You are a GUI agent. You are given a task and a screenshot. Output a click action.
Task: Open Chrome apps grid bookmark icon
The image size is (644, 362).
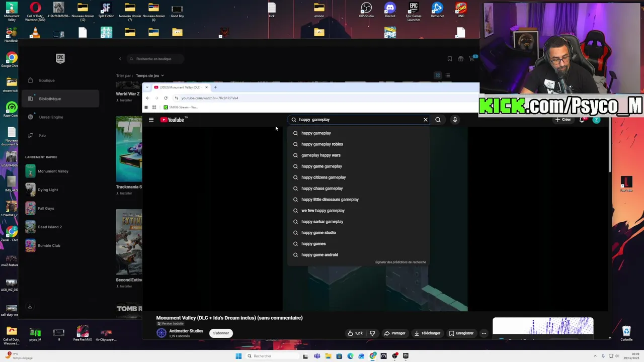pyautogui.click(x=154, y=107)
